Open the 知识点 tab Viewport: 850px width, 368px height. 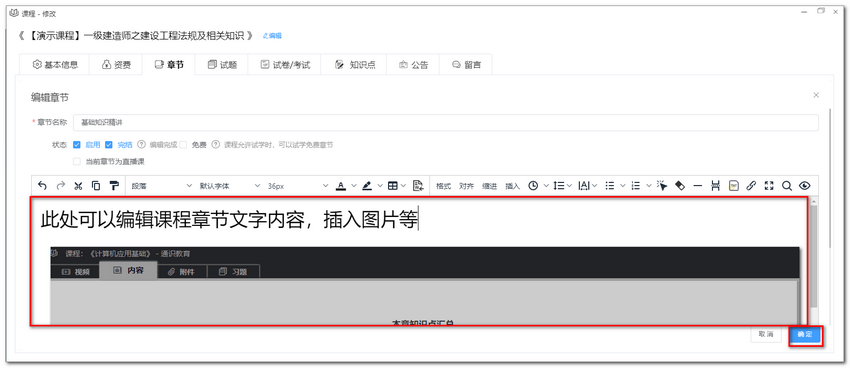[x=355, y=65]
